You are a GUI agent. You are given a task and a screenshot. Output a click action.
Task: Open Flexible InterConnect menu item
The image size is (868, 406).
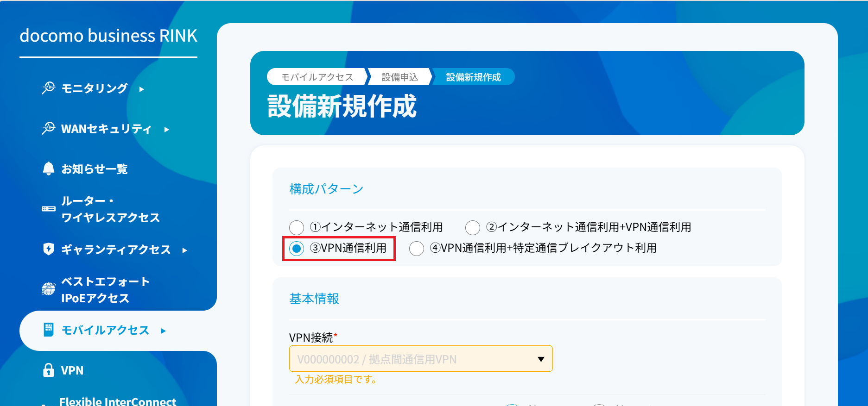point(118,401)
